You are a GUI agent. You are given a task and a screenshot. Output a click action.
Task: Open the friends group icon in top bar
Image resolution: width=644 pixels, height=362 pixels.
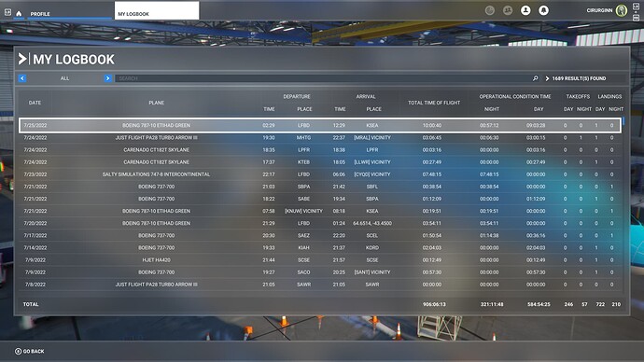508,10
